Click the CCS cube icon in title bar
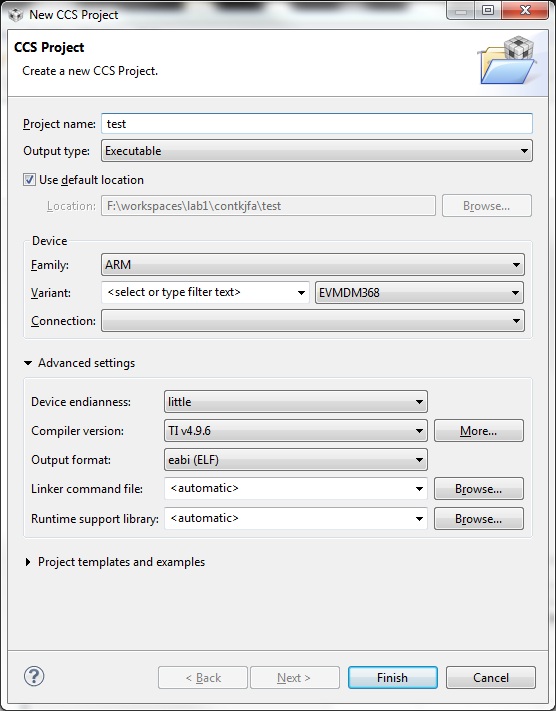 (x=16, y=15)
